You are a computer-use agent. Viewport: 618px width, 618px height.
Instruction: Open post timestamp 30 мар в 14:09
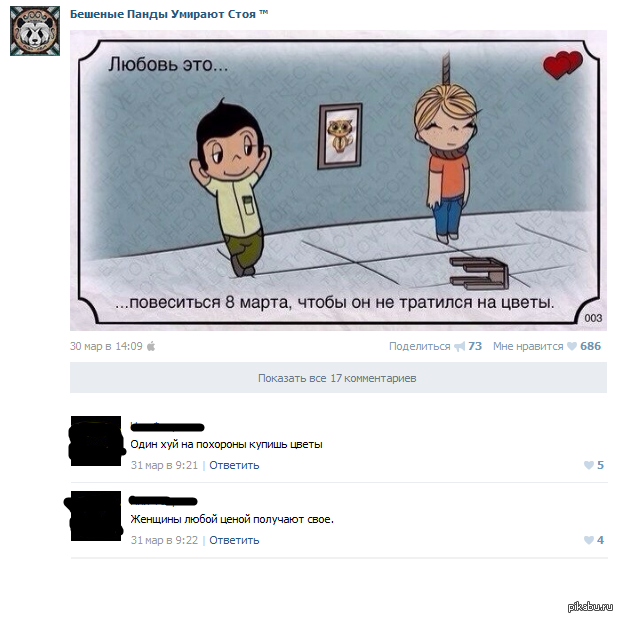coord(106,346)
